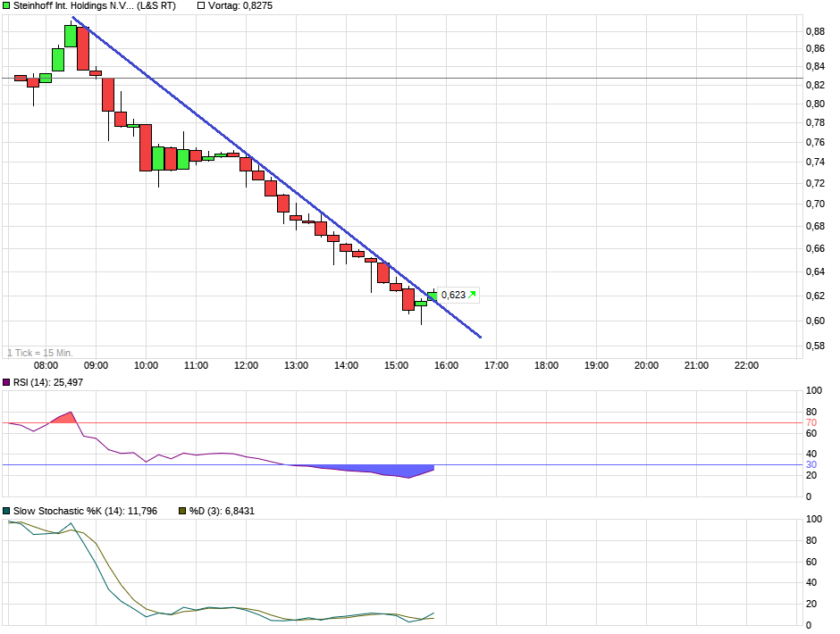Click the Steinhoff Int. Holdings N.V... (L&S RT) title
The image size is (840, 634).
[x=95, y=6]
